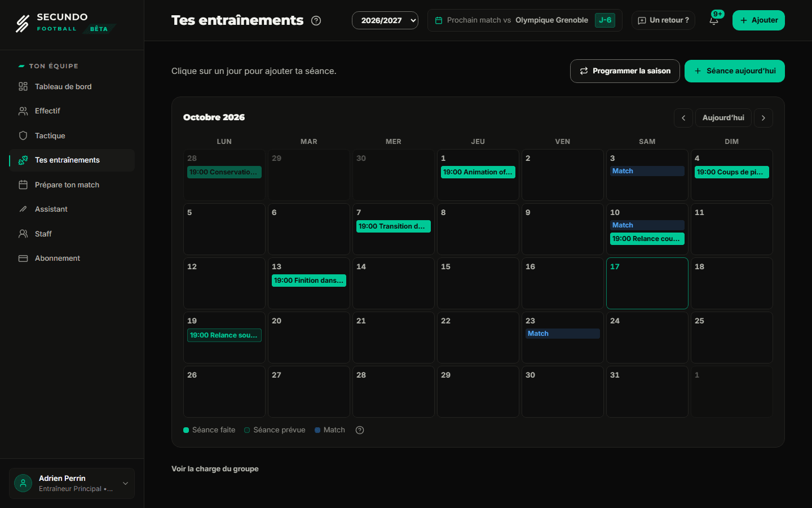
Task: Click the Tableau de bord dashboard icon
Action: coord(23,86)
